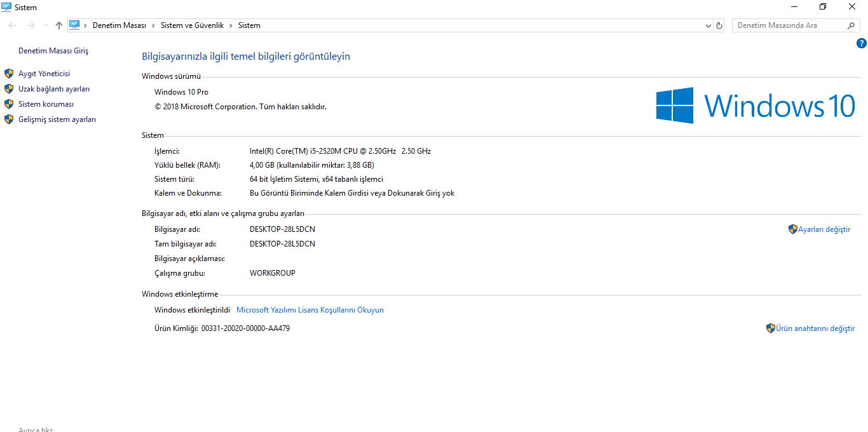Click the 2018 Microsoft Corporation copyright text
Viewport: 868px width, 432px height.
point(240,107)
